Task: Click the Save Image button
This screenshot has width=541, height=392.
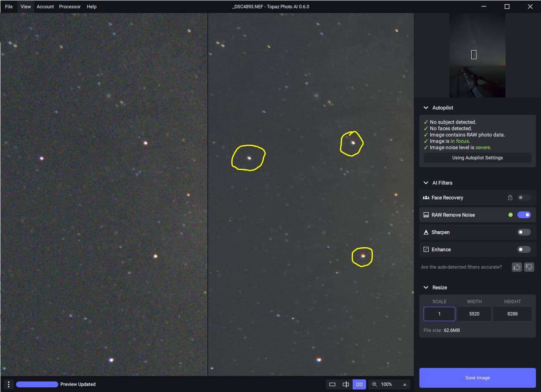Action: 477,378
